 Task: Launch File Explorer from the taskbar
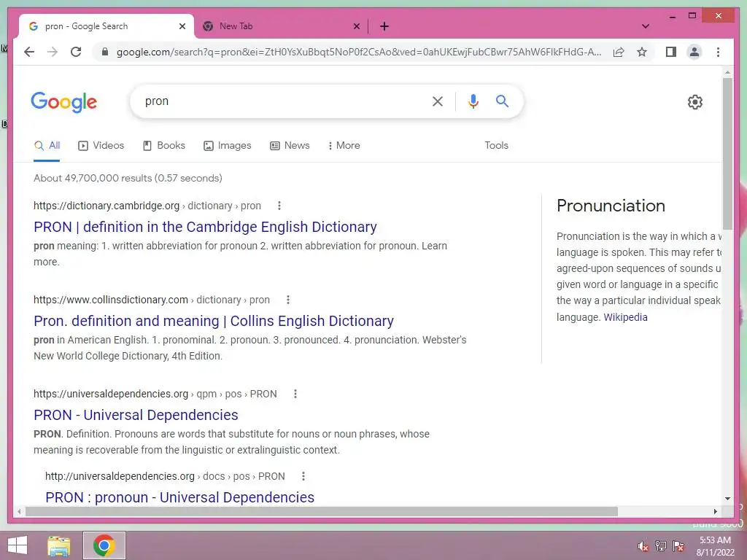click(x=59, y=545)
